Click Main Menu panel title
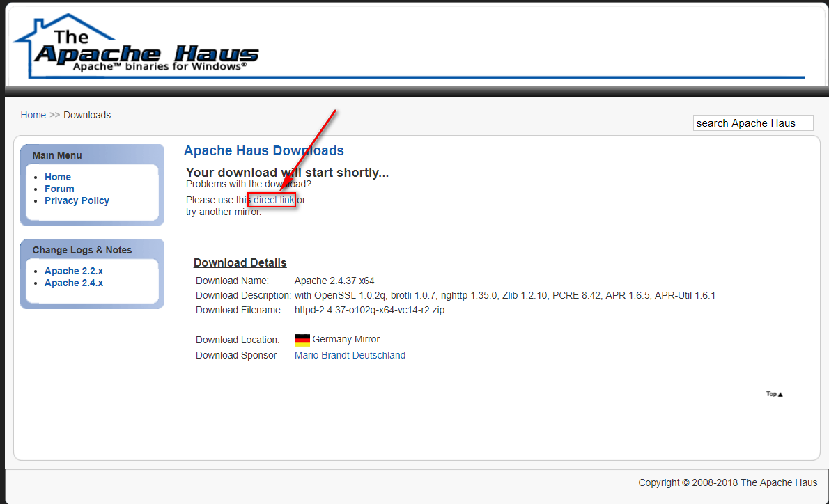Image resolution: width=829 pixels, height=504 pixels. [57, 155]
